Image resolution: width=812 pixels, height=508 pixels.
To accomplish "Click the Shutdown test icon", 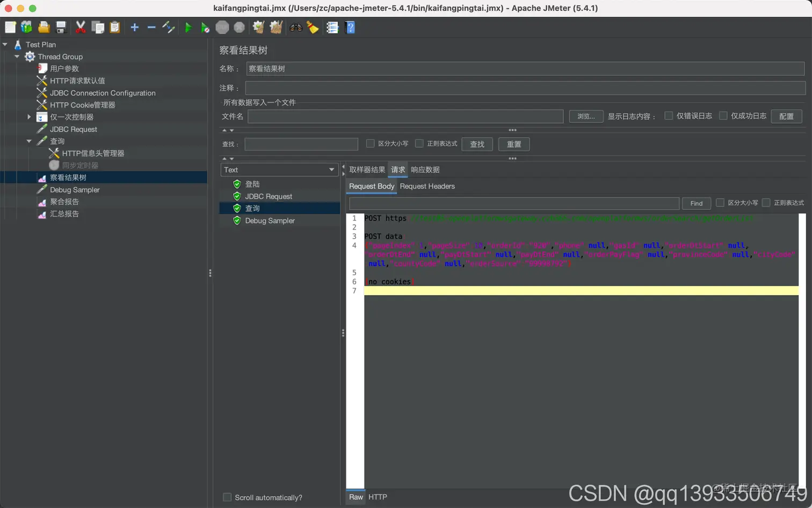I will click(240, 27).
